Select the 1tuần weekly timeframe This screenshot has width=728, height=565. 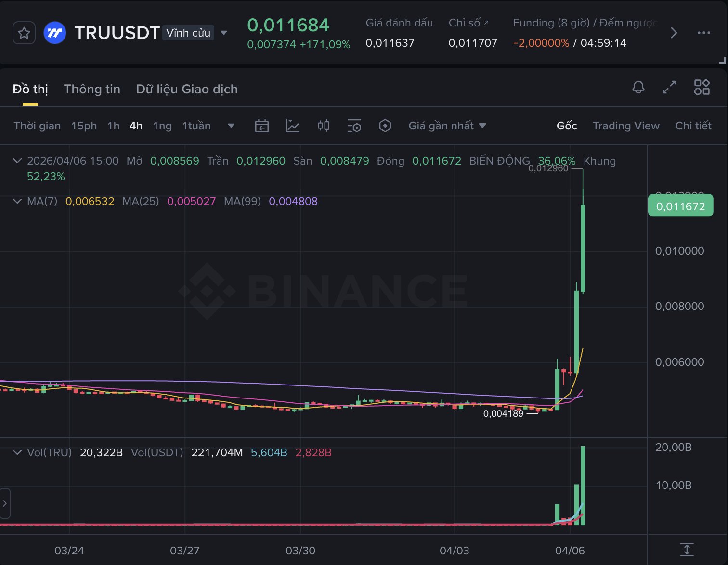[x=196, y=126]
